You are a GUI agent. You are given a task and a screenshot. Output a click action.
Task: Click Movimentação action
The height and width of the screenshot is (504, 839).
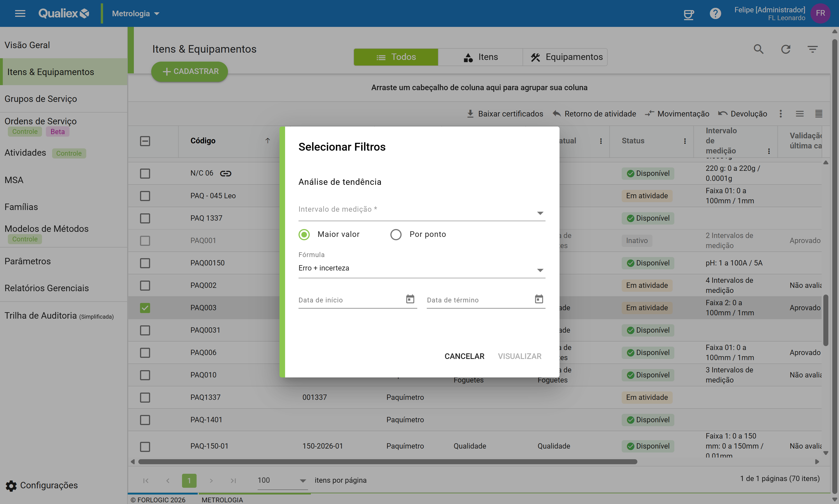point(677,114)
